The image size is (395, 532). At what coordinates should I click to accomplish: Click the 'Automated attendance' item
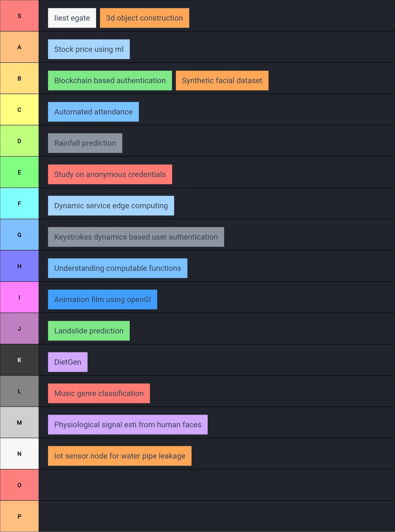[93, 112]
